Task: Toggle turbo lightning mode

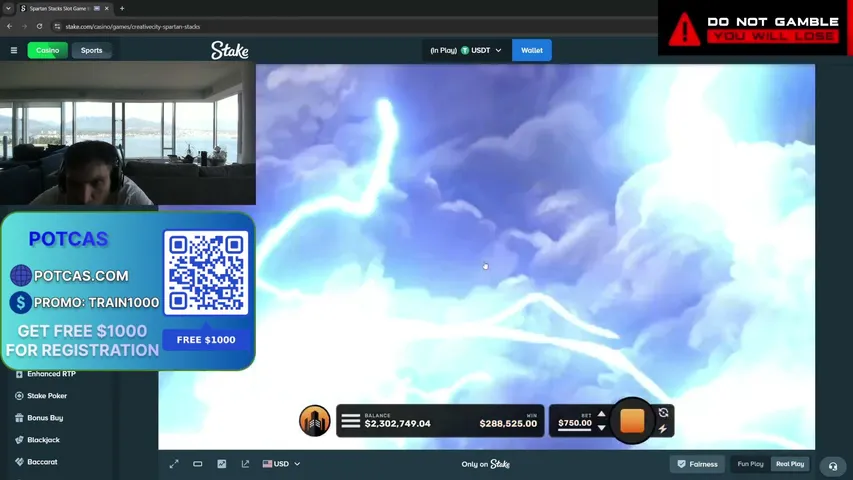Action: point(663,429)
